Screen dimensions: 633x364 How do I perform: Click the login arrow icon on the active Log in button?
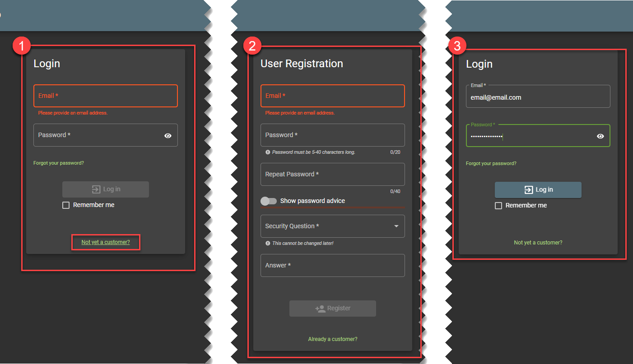tap(528, 190)
